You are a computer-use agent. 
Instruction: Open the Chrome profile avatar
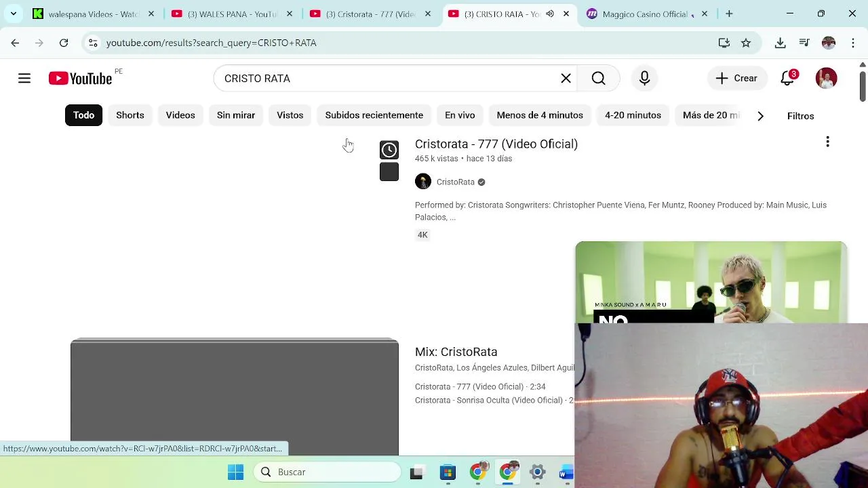coord(829,43)
